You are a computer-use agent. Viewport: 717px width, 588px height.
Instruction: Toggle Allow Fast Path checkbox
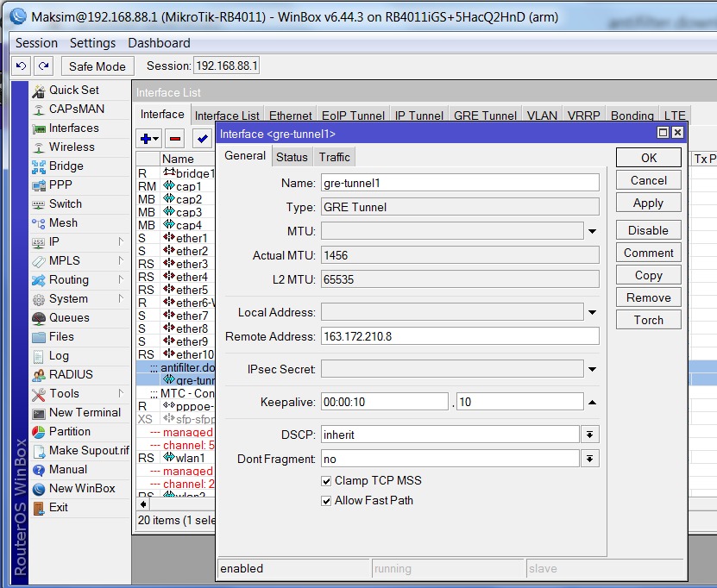click(x=326, y=501)
